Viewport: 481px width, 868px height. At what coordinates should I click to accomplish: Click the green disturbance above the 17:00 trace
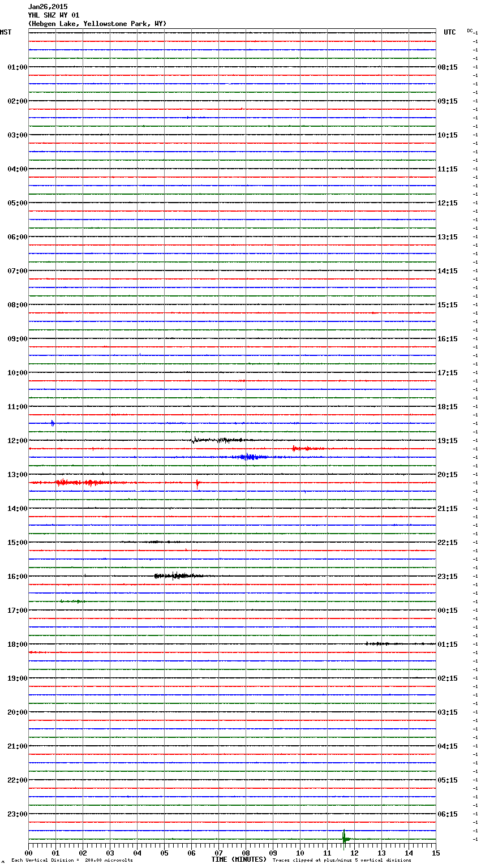click(x=72, y=601)
